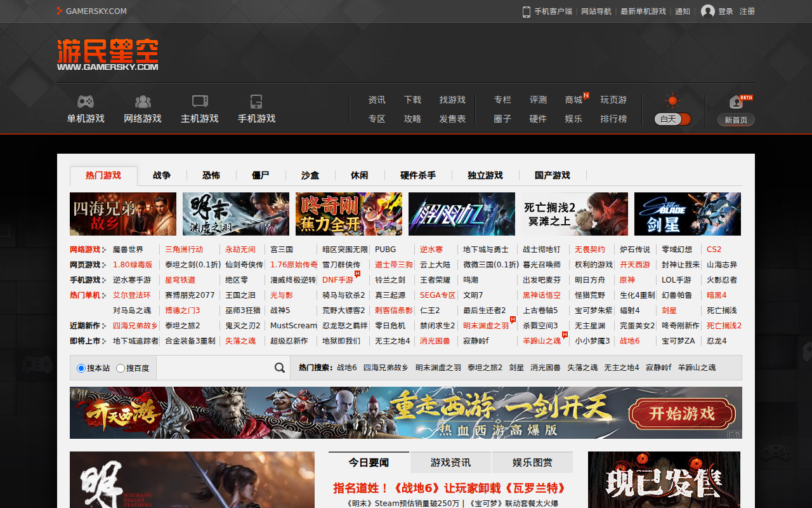Open 明末 渊虚之羽 game thumbnail
This screenshot has width=812, height=508.
coord(236,214)
